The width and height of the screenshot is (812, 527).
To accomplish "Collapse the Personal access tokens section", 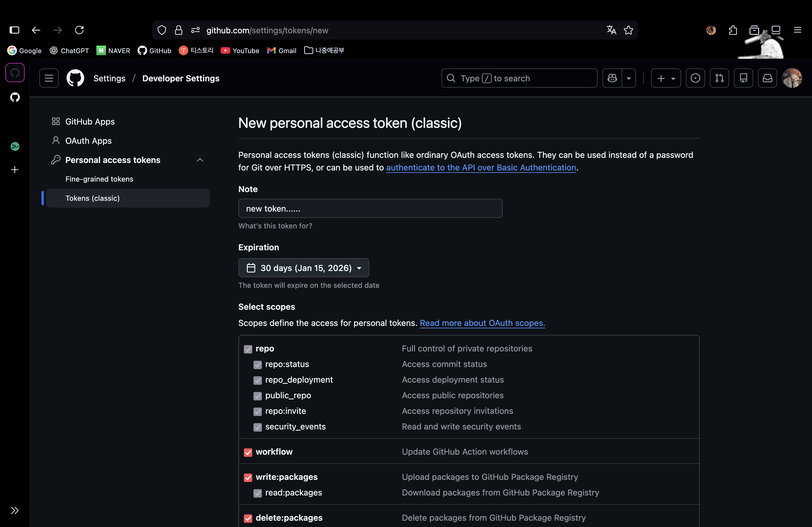I will [200, 160].
